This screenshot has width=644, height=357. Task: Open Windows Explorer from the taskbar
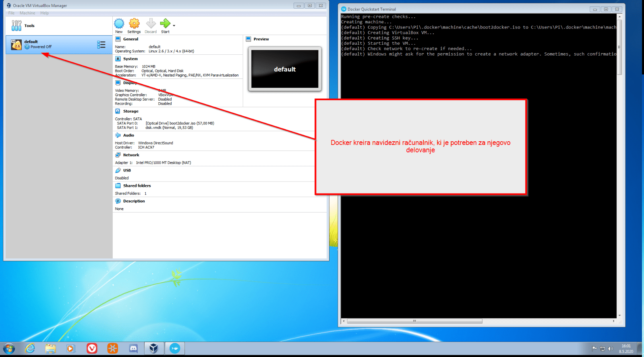50,349
